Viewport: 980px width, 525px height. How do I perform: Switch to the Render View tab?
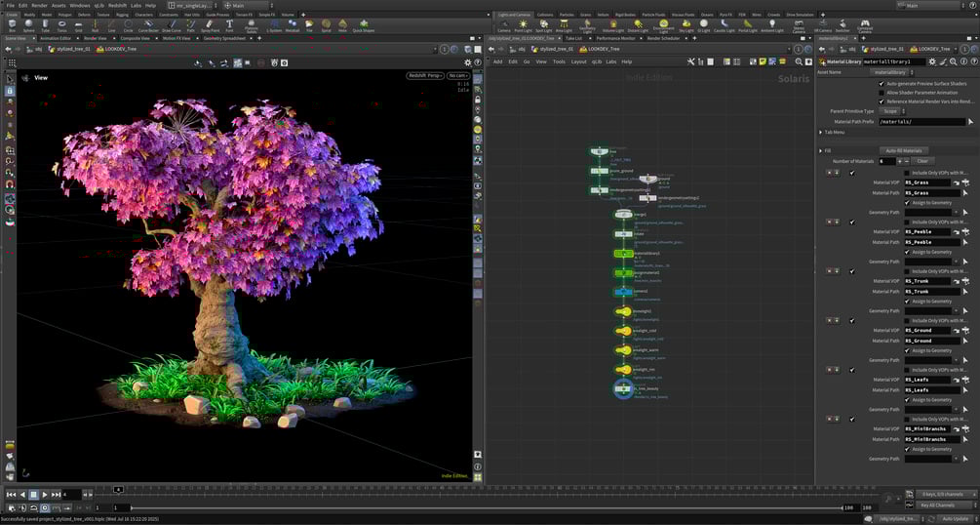click(95, 38)
